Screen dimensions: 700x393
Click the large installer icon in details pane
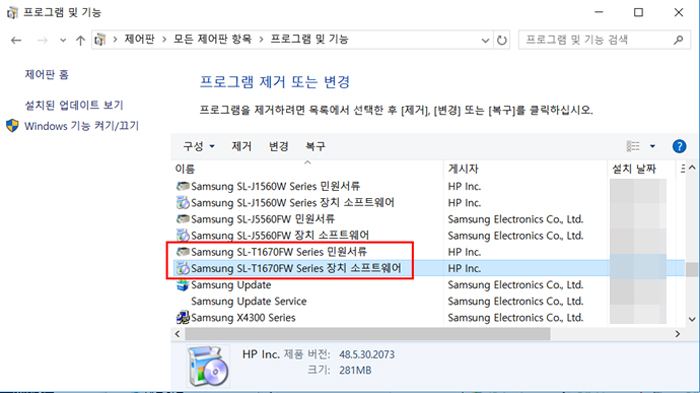pyautogui.click(x=208, y=366)
